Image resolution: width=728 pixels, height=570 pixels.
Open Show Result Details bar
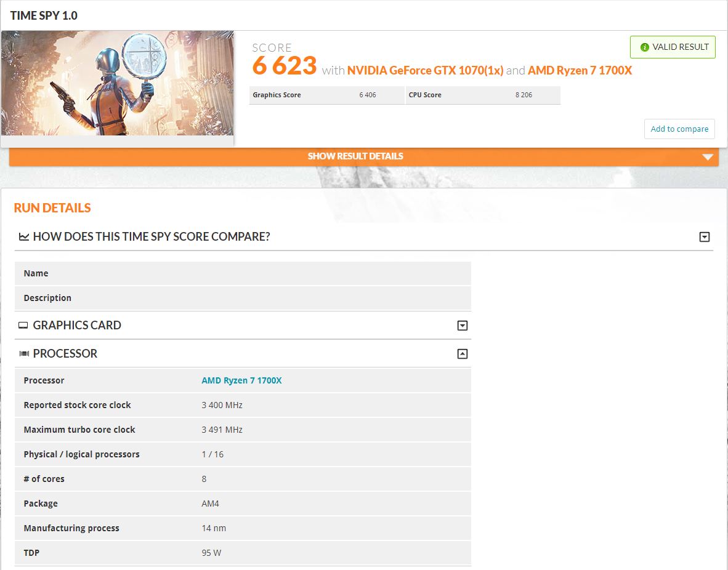tap(364, 157)
